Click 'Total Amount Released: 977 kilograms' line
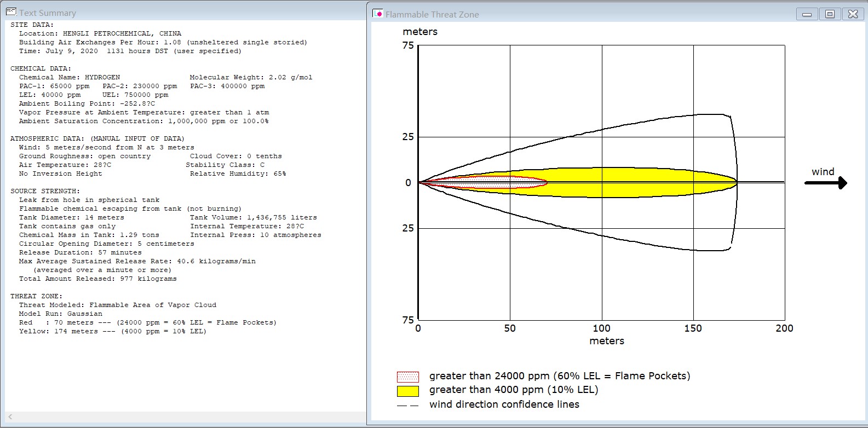Image resolution: width=868 pixels, height=428 pixels. [98, 279]
